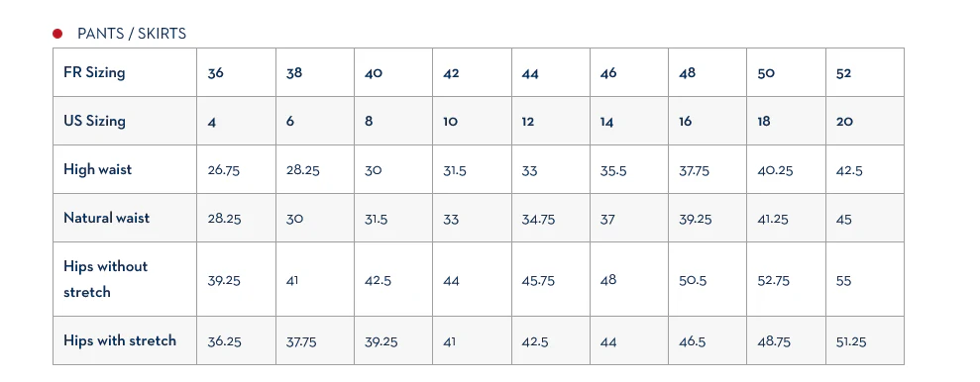Click High waist value 35.5
Viewport: 980px width, 382px height.
click(x=613, y=170)
